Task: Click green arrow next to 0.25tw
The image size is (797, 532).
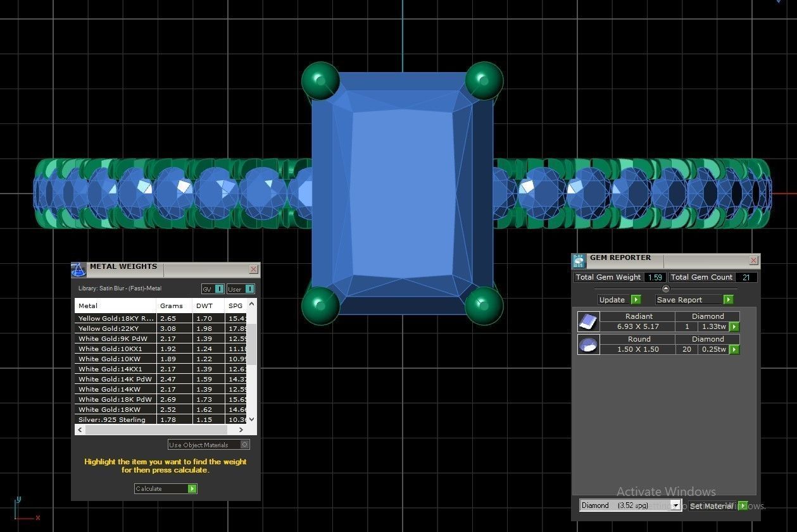Action: click(x=734, y=349)
